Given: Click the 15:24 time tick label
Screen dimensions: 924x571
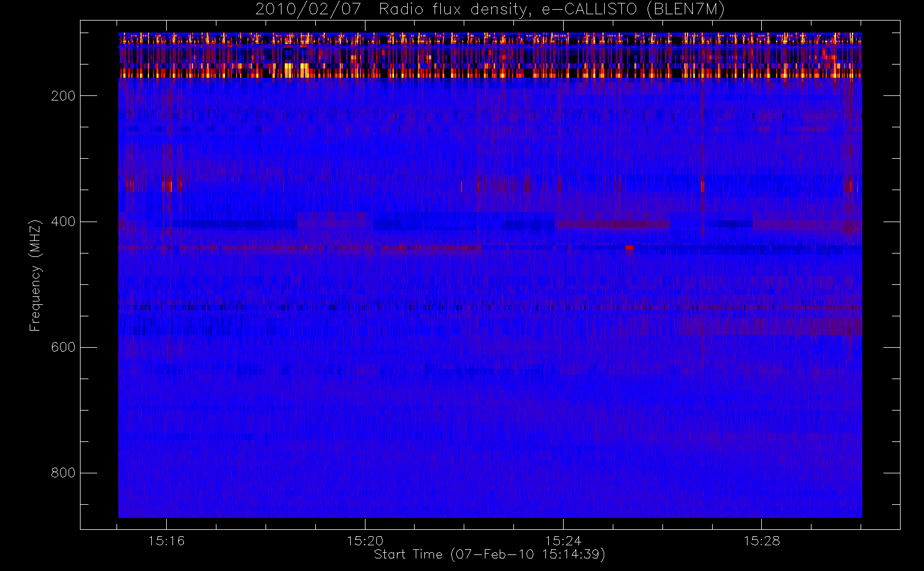Looking at the screenshot, I should pyautogui.click(x=563, y=541).
